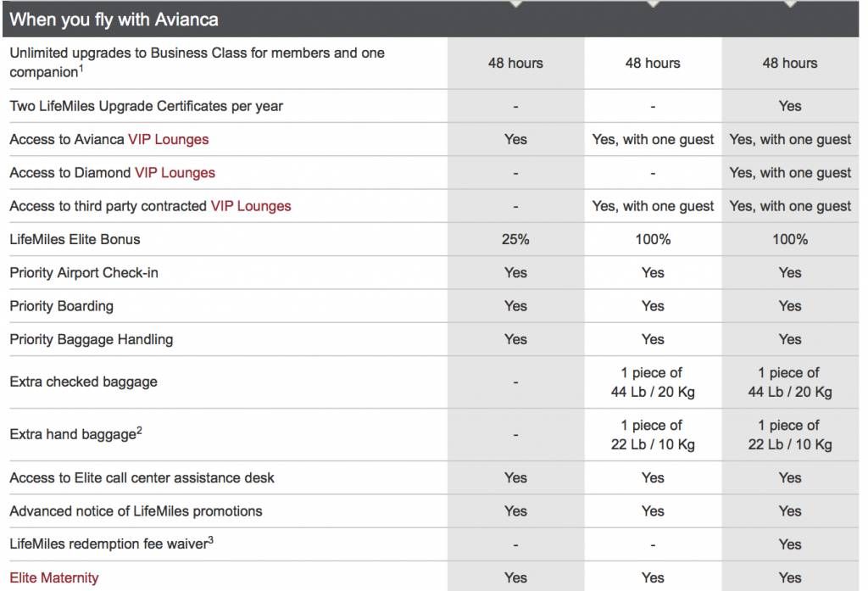Open VIP Lounges link in Diamond row
The width and height of the screenshot is (868, 591).
pos(175,173)
